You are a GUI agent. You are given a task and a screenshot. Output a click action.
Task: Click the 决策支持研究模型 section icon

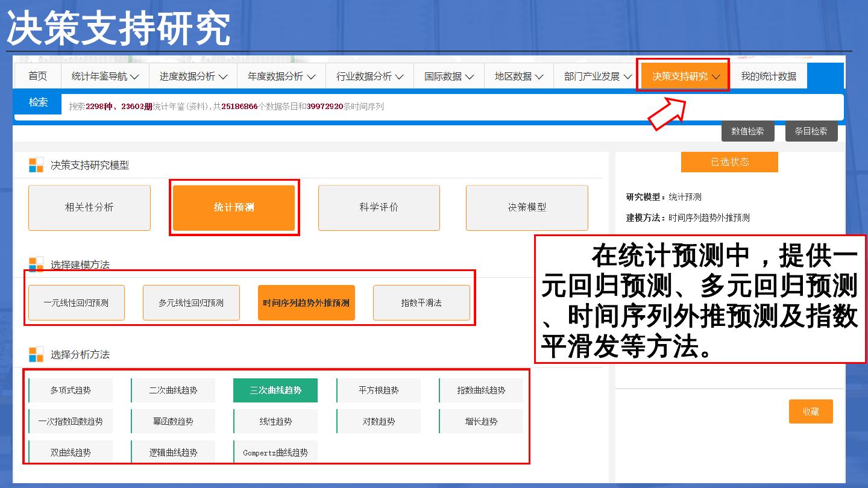tap(36, 165)
